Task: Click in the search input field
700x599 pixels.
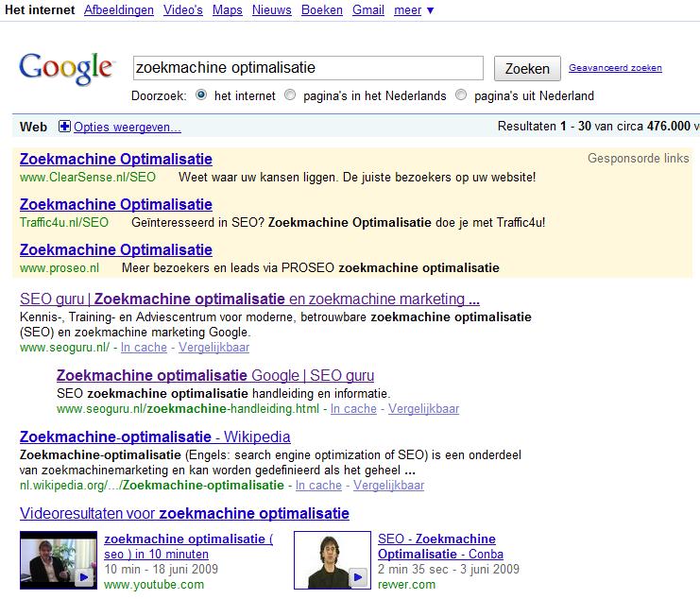Action: click(308, 68)
